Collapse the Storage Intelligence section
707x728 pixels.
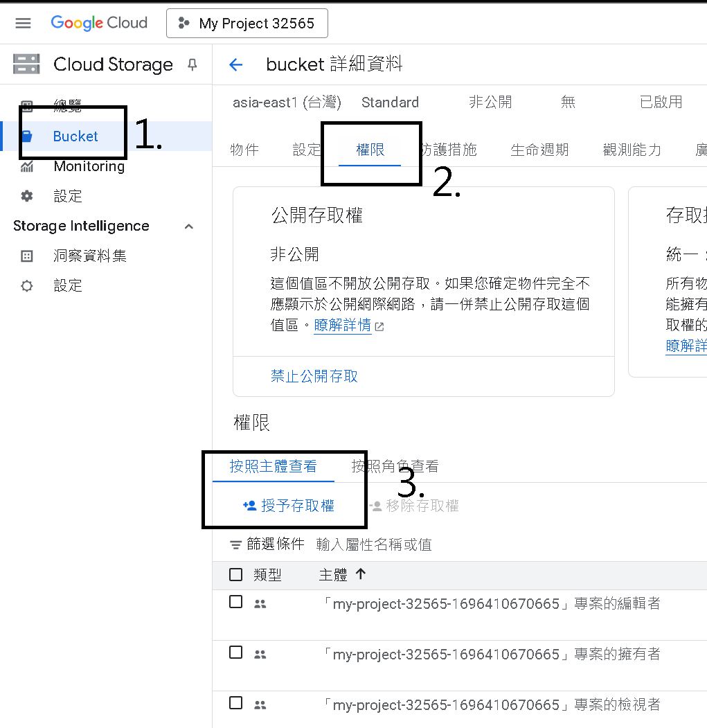coord(188,227)
